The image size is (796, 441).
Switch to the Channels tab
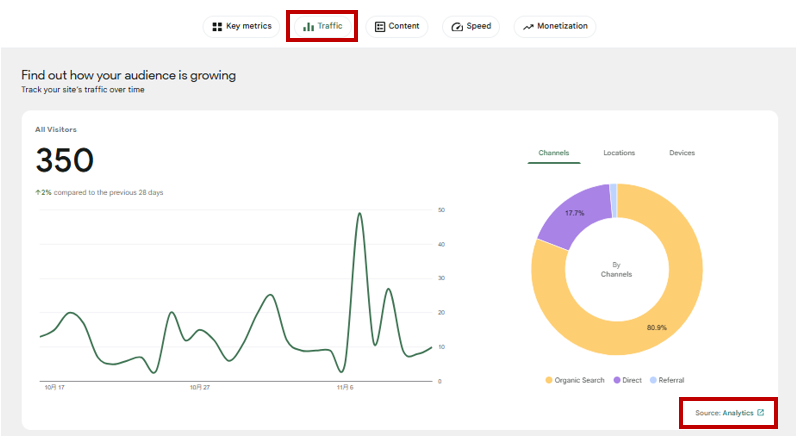coord(553,153)
